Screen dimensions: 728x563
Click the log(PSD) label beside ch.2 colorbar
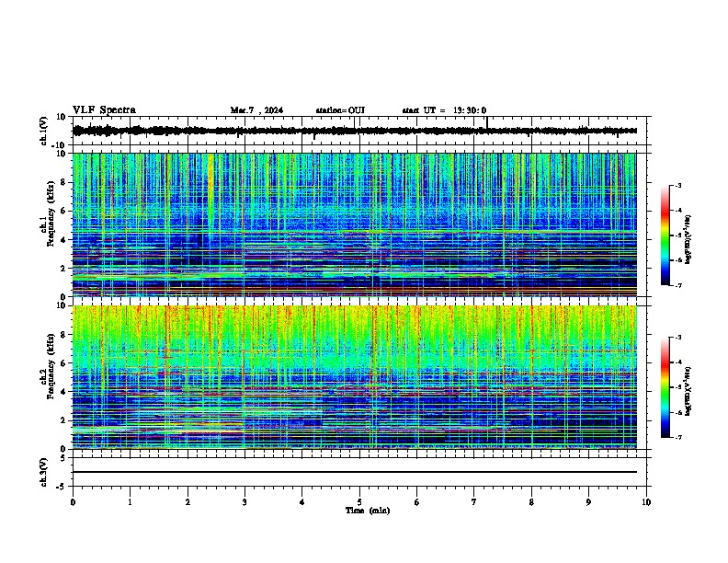point(688,391)
